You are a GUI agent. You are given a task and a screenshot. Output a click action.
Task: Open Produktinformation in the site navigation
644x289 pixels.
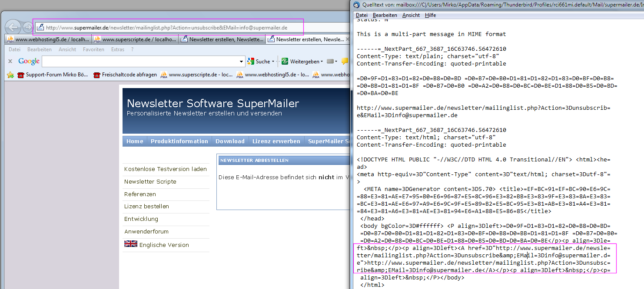[179, 141]
